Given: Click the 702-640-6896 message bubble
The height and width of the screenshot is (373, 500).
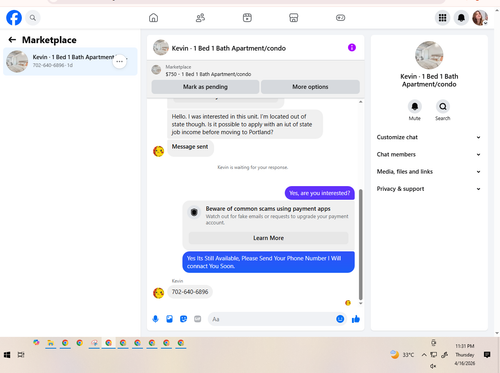Looking at the screenshot, I should point(190,292).
